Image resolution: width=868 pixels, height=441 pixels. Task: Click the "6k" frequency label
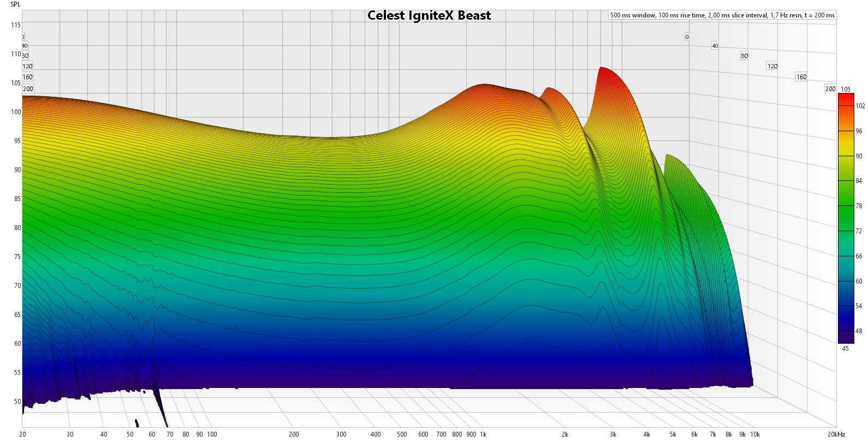tap(694, 434)
